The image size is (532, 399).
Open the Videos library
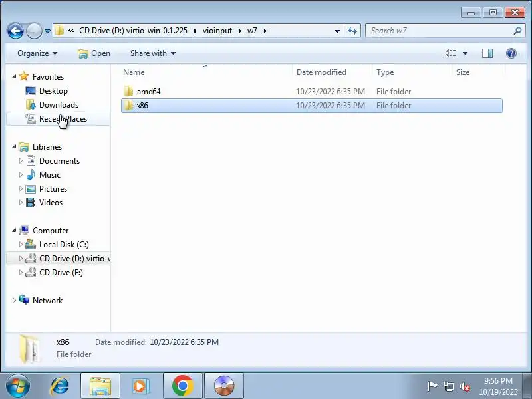[x=51, y=203]
